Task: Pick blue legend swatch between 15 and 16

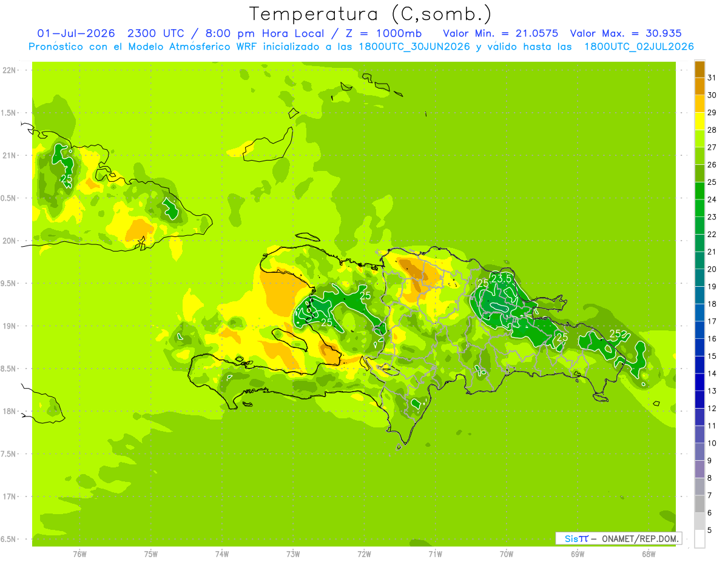Action: click(x=699, y=347)
